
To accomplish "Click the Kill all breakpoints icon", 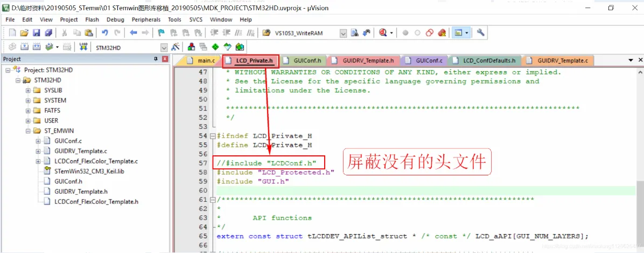I will (442, 32).
